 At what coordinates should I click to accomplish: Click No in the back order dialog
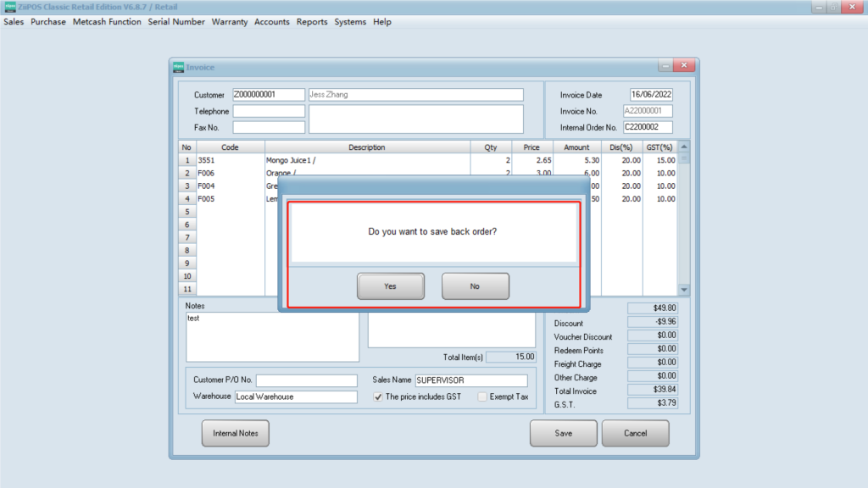(x=475, y=286)
